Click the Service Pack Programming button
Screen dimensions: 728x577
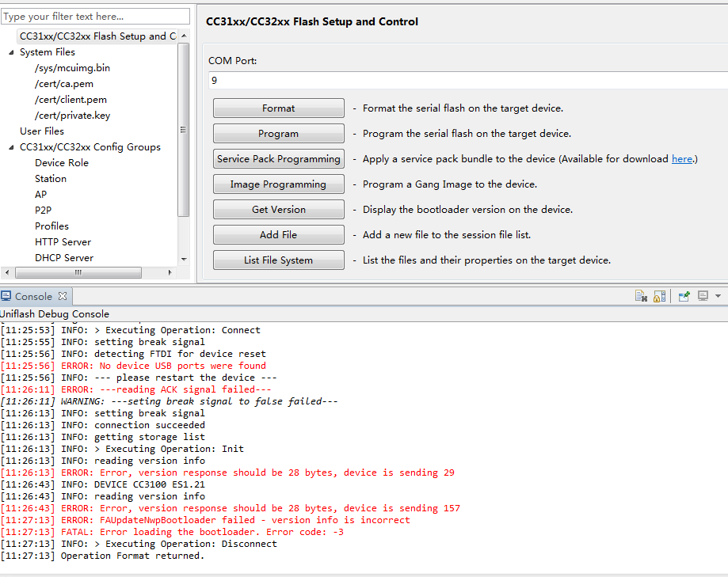279,159
